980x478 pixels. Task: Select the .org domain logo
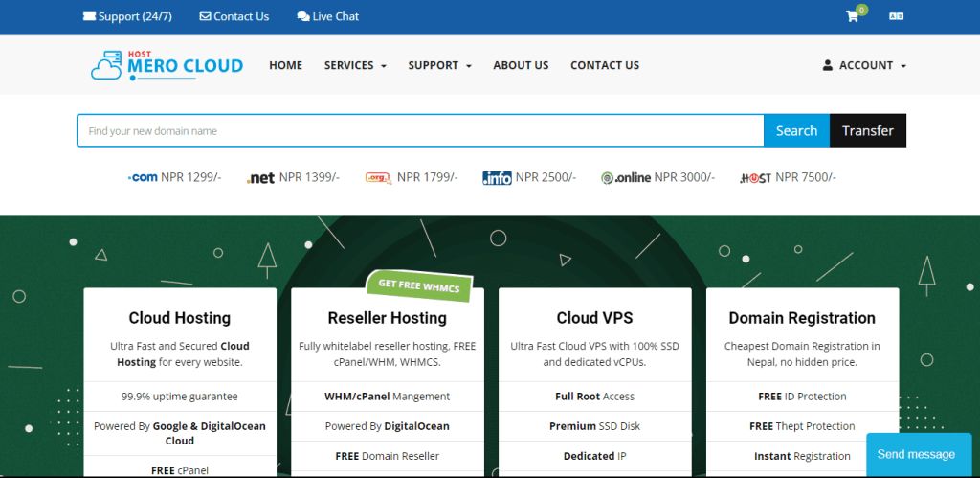pyautogui.click(x=379, y=177)
